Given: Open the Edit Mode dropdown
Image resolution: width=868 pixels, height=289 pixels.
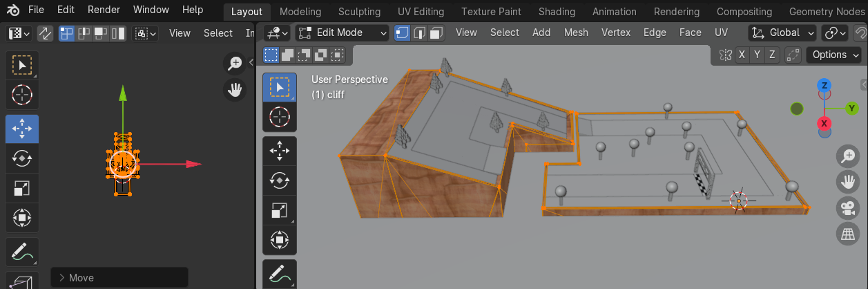Looking at the screenshot, I should click(343, 32).
